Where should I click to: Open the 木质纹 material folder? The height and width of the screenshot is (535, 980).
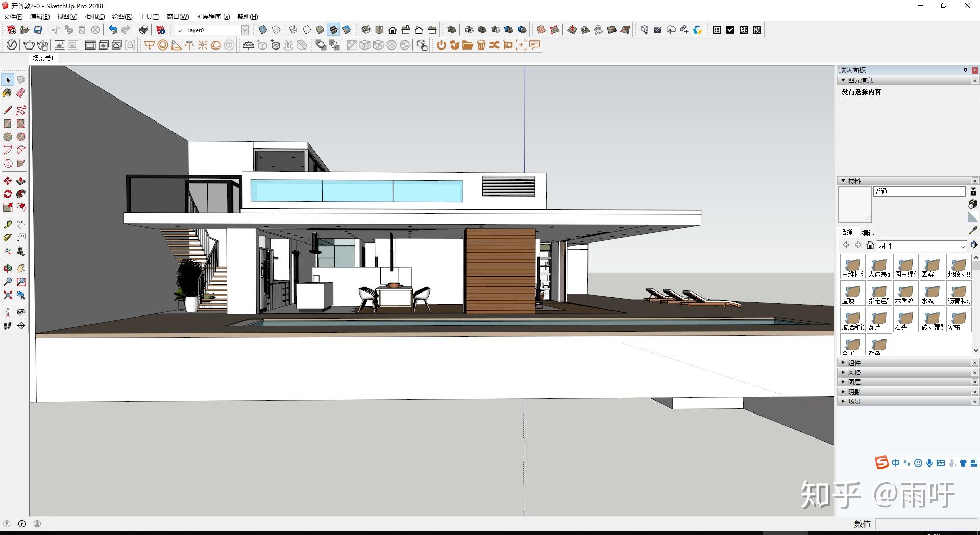click(905, 293)
